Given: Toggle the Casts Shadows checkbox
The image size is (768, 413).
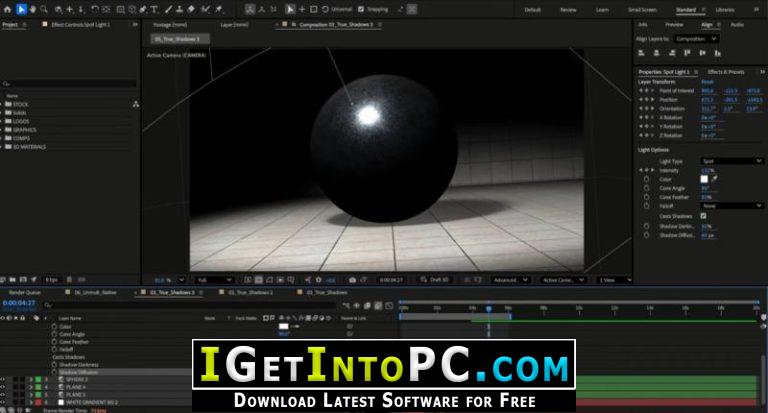Looking at the screenshot, I should coord(703,216).
